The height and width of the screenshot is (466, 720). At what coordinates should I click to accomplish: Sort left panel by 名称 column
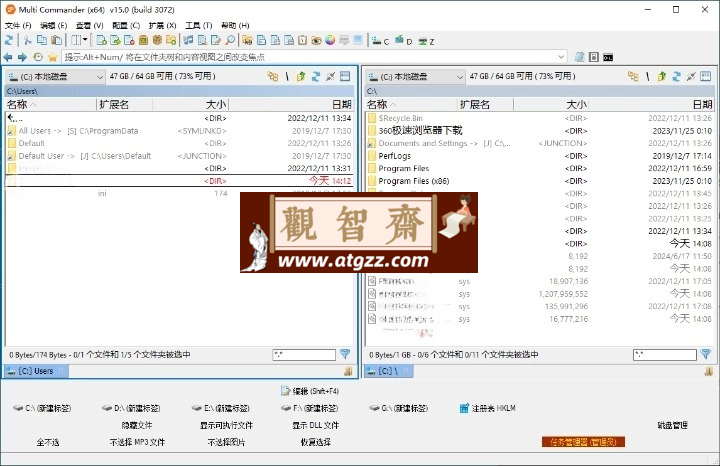click(x=51, y=105)
